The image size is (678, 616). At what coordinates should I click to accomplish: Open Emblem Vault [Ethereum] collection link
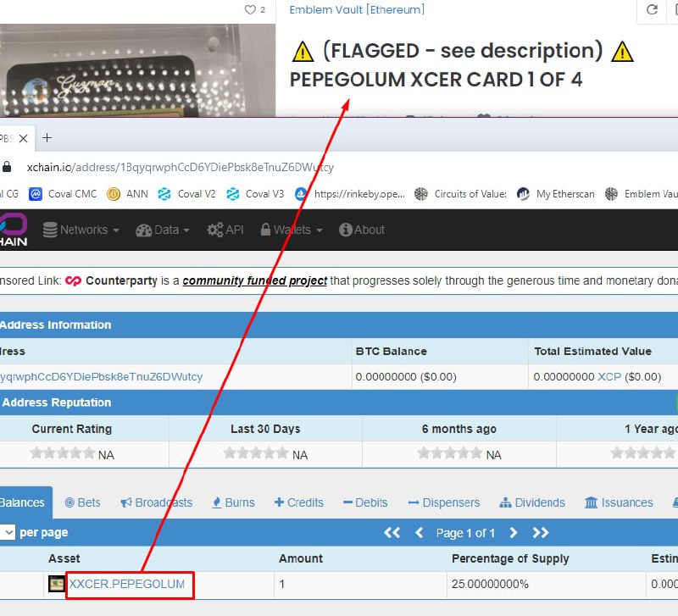[x=357, y=9]
